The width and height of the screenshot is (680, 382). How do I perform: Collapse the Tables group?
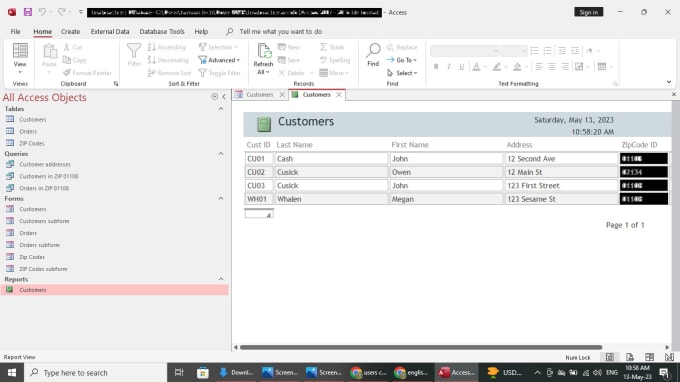click(221, 109)
